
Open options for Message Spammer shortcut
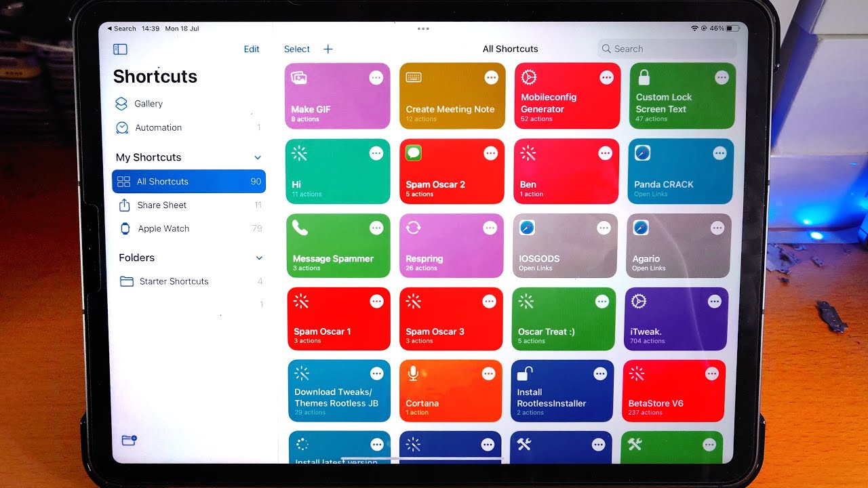(376, 228)
